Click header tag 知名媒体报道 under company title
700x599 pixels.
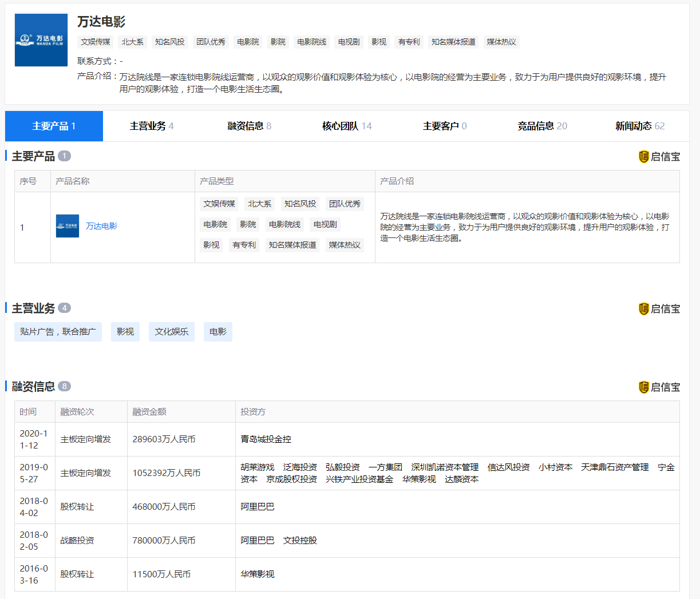[x=453, y=42]
